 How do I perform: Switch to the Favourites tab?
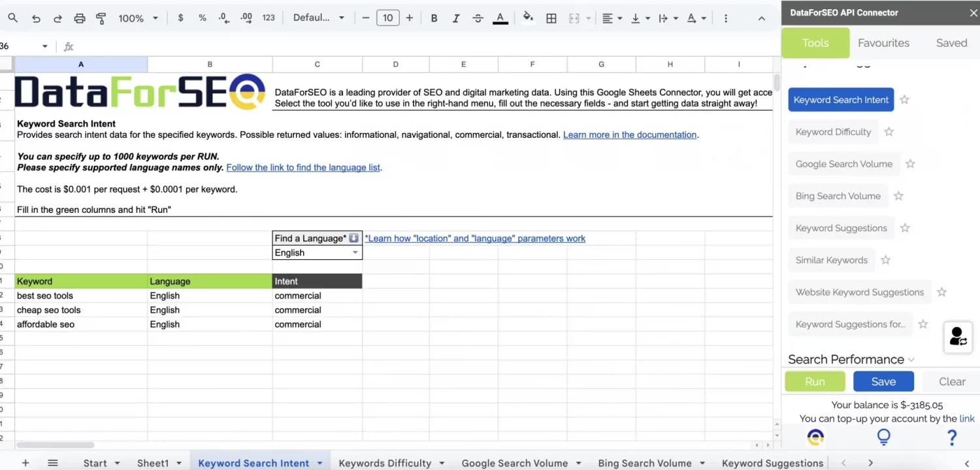click(x=883, y=43)
